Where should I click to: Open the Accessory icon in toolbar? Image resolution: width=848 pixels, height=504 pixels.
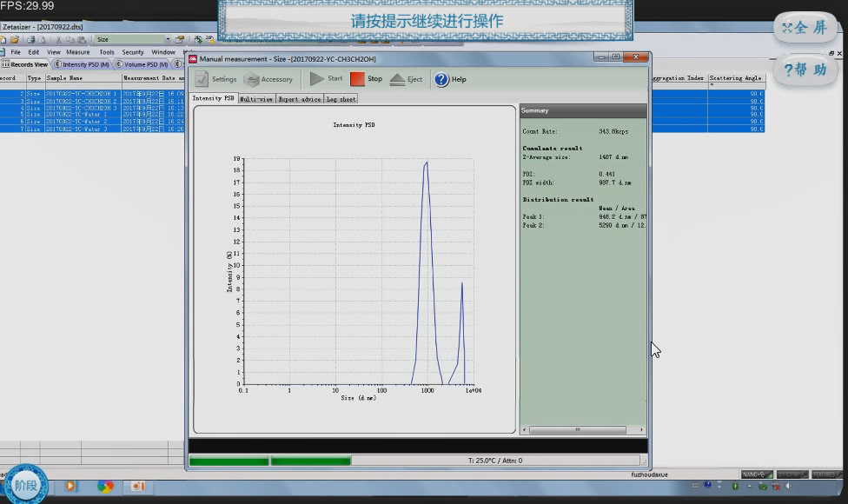pyautogui.click(x=251, y=79)
